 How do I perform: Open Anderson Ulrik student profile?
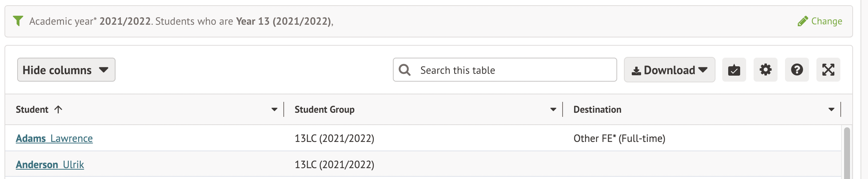[x=50, y=165]
